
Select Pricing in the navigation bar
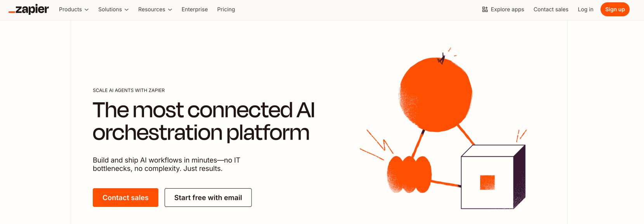point(226,9)
